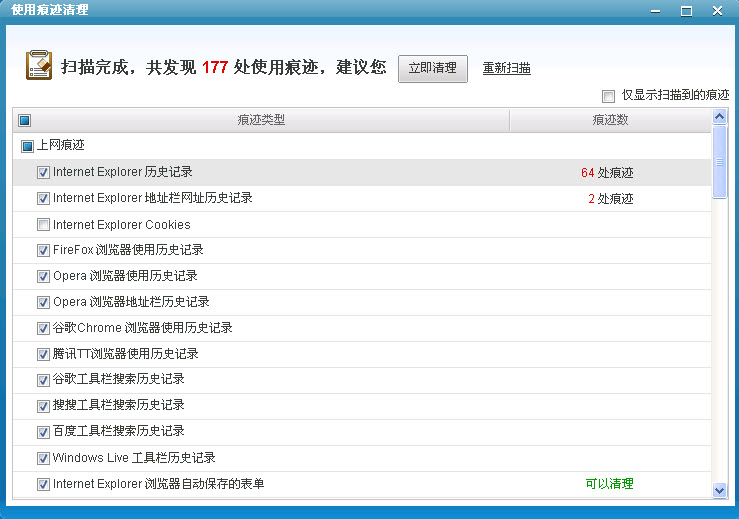Sort by 痕迹类型 column header
Viewport: 739px width, 519px height.
pyautogui.click(x=261, y=120)
